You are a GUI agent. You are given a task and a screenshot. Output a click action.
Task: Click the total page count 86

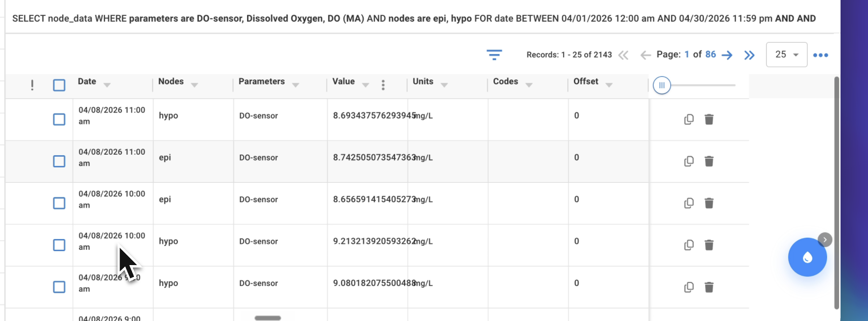710,54
